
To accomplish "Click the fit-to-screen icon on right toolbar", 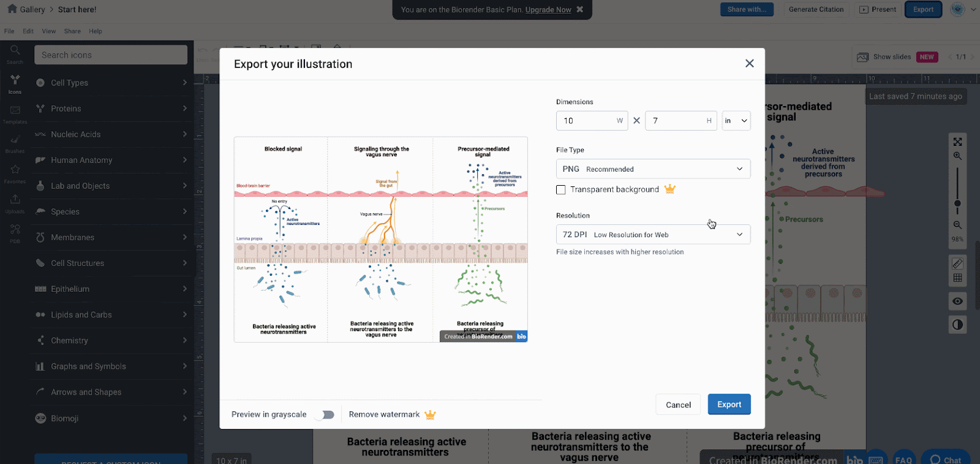I will (x=957, y=142).
